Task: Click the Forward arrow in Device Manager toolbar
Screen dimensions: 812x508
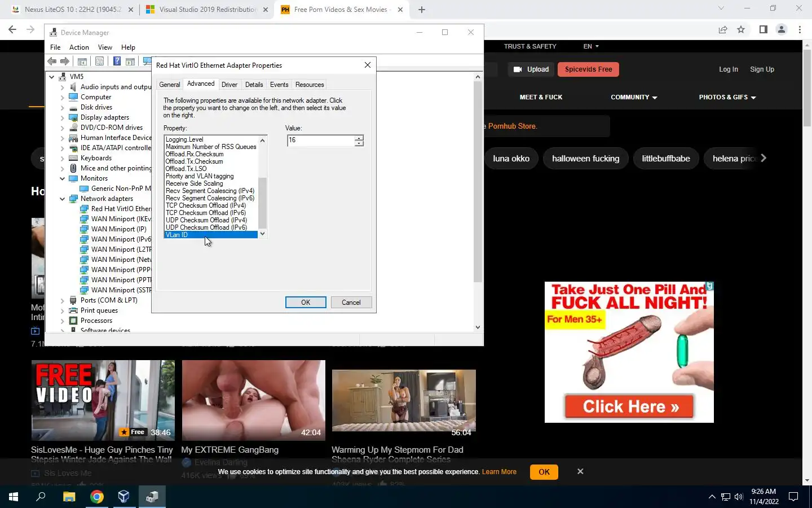Action: click(x=65, y=62)
